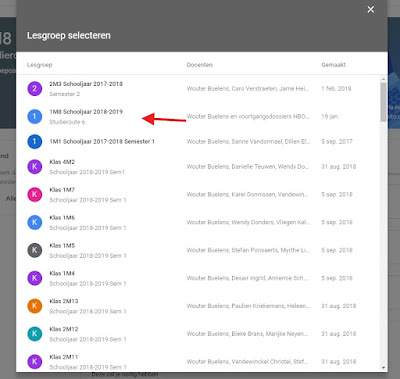Click the scrollbar up arrow of the list

pyautogui.click(x=383, y=79)
